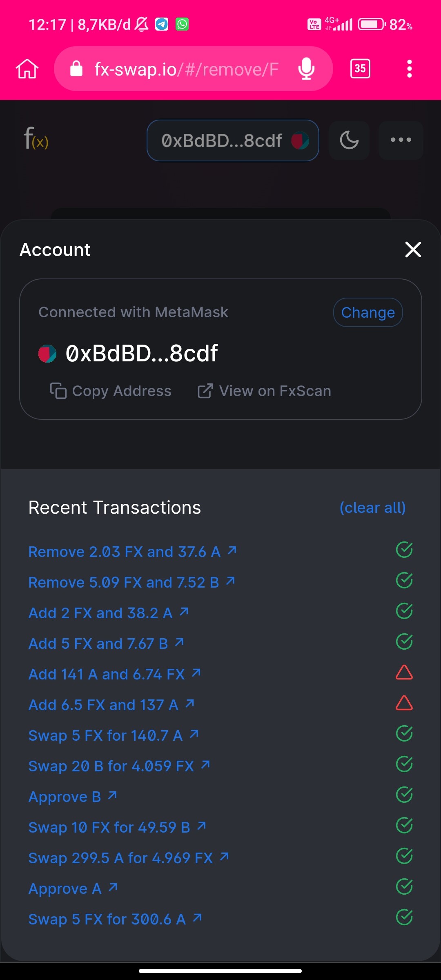
Task: Open Swap 5 FX for 300.6 A transaction
Action: [x=114, y=919]
